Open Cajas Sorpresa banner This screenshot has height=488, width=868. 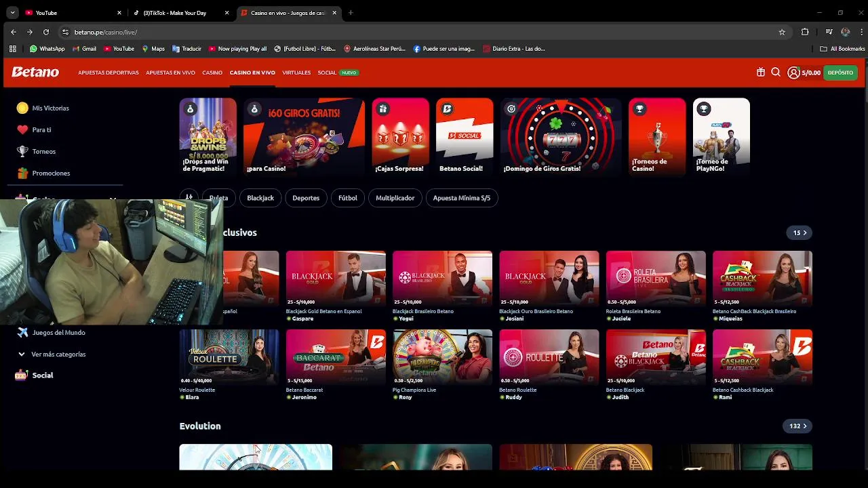point(401,137)
